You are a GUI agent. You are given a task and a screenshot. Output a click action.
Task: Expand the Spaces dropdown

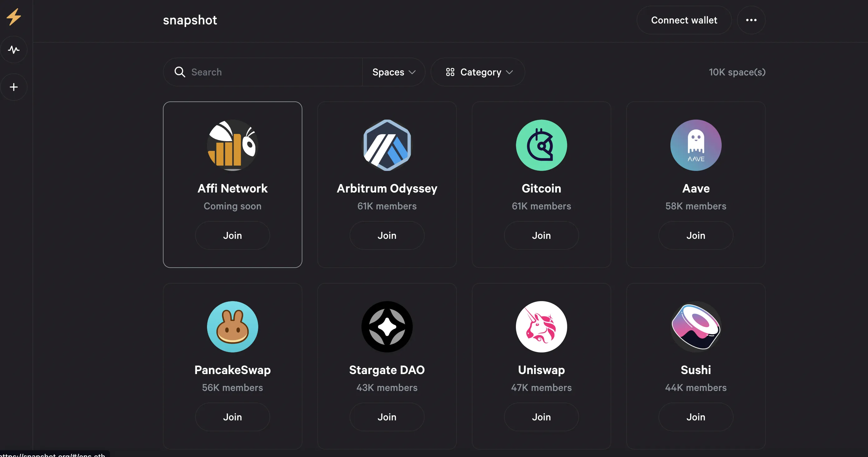(394, 72)
